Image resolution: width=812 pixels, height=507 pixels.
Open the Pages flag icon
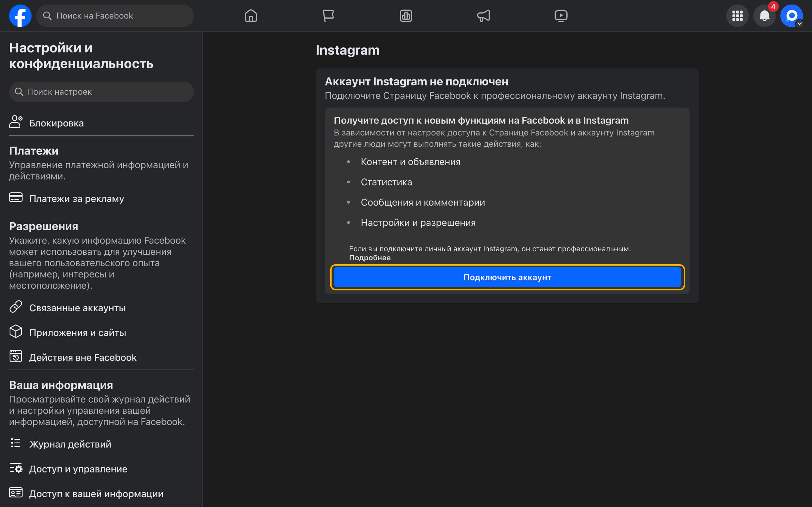coord(328,16)
